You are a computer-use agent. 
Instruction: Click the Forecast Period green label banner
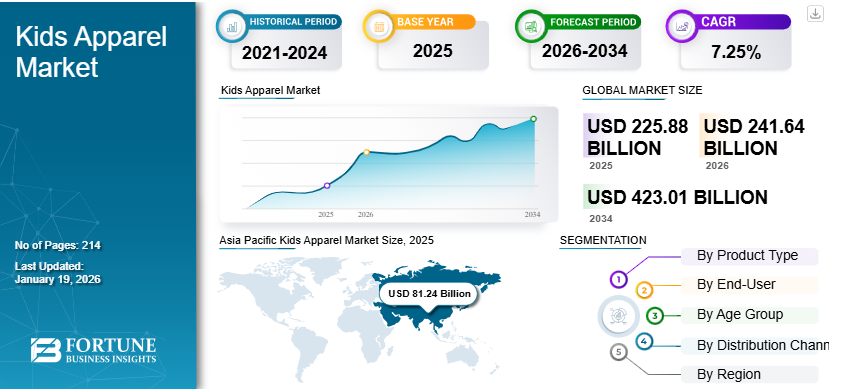tap(592, 22)
